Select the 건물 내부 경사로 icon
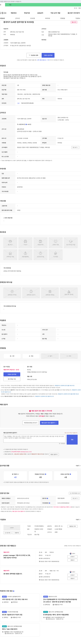The image size is (81, 644). 69,293
